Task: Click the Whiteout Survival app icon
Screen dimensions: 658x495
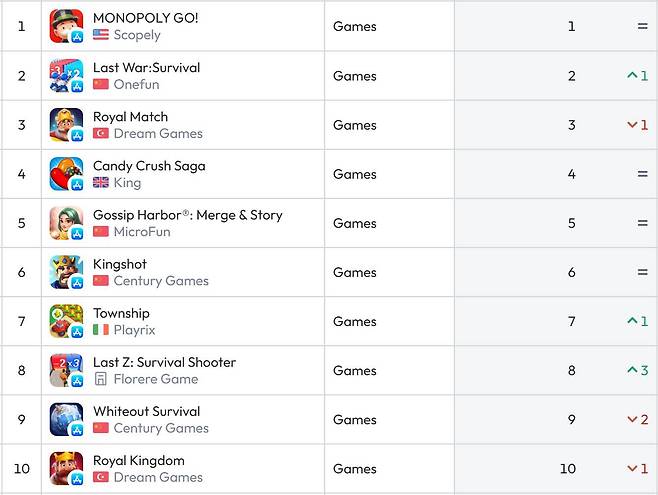Action: pyautogui.click(x=66, y=419)
